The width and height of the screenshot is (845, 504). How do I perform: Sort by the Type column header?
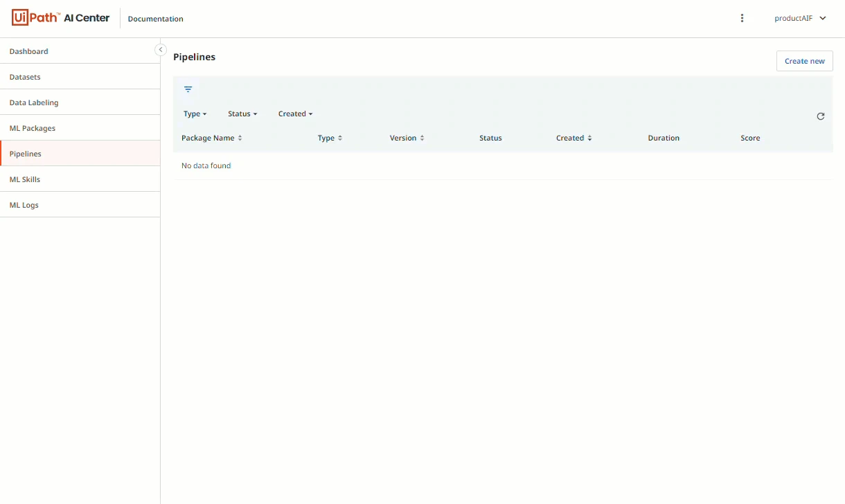[x=330, y=138]
